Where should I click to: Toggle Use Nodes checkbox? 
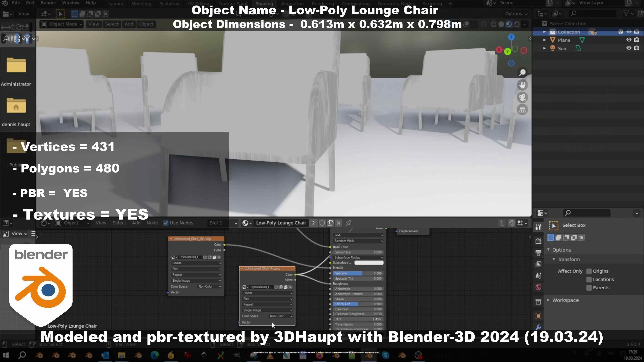[x=166, y=223]
